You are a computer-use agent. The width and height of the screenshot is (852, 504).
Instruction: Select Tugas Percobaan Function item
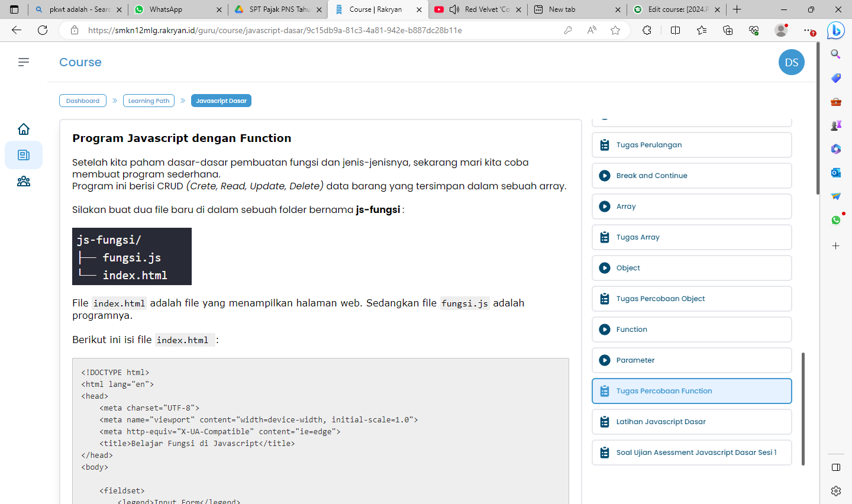tap(692, 391)
